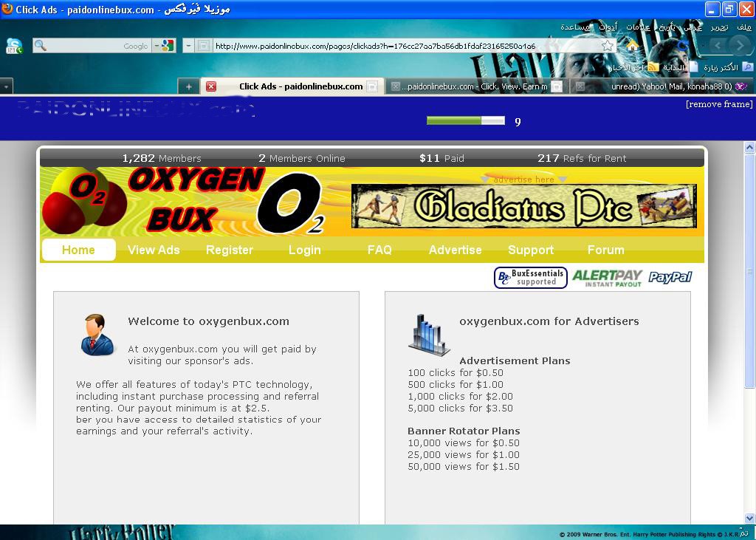Screen dimensions: 756x540
Task: Open the علامات (Bookmarks) menu
Action: point(638,27)
